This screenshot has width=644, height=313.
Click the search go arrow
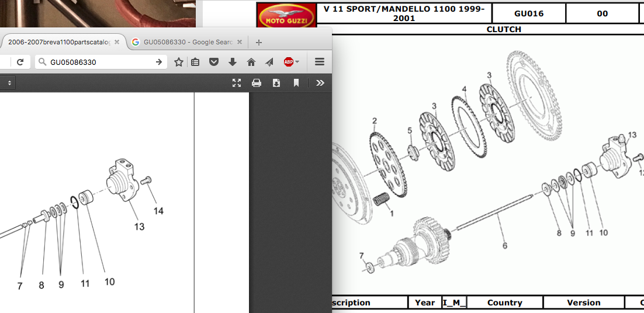159,62
